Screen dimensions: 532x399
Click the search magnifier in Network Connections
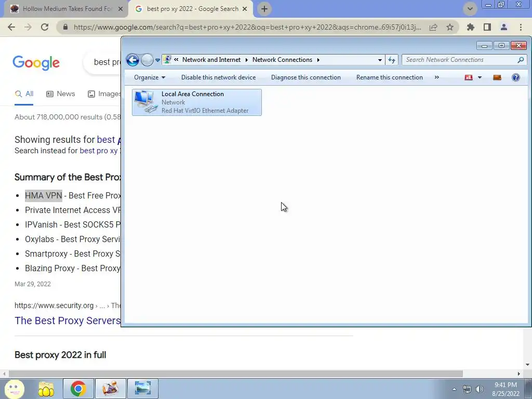(521, 60)
